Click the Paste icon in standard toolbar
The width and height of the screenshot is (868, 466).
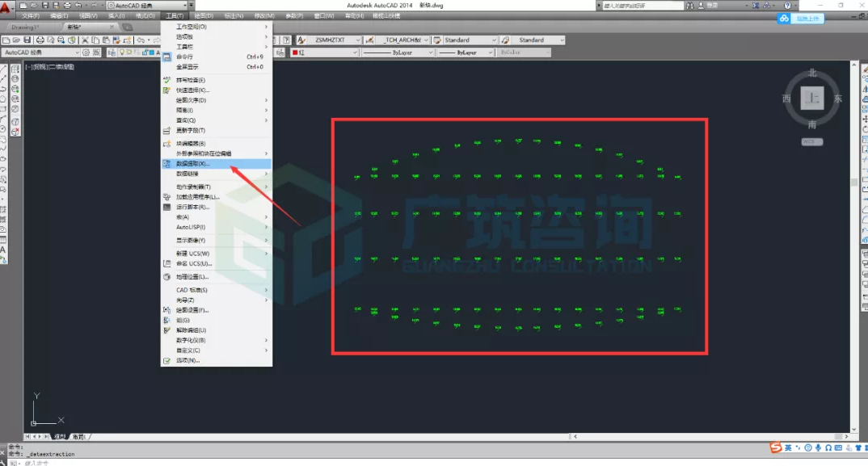click(x=106, y=40)
